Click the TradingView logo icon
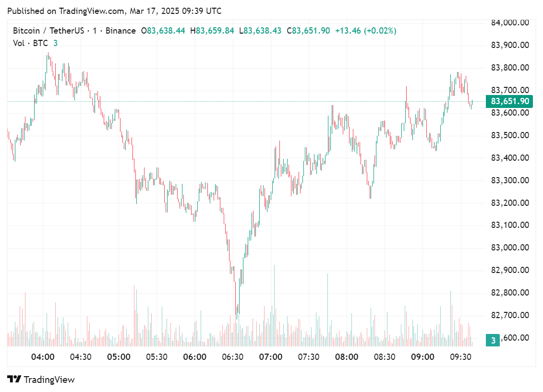 pyautogui.click(x=14, y=380)
